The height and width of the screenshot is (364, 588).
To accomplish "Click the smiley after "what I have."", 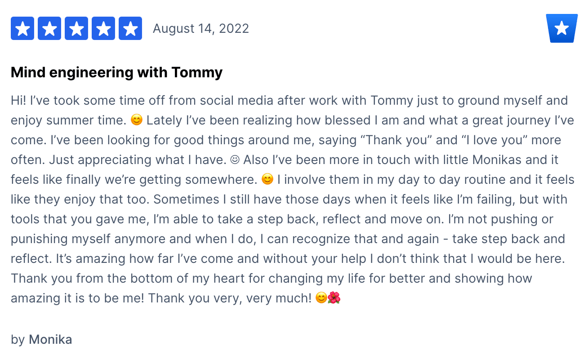I will pyautogui.click(x=234, y=160).
